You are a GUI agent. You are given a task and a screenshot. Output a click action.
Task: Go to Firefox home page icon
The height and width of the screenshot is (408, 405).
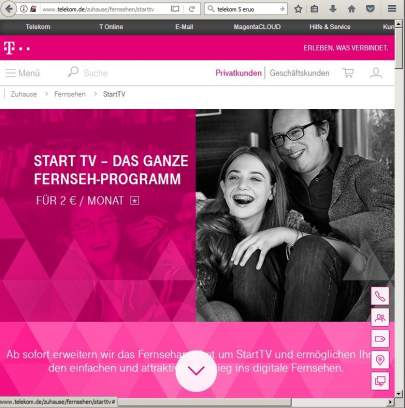point(351,9)
